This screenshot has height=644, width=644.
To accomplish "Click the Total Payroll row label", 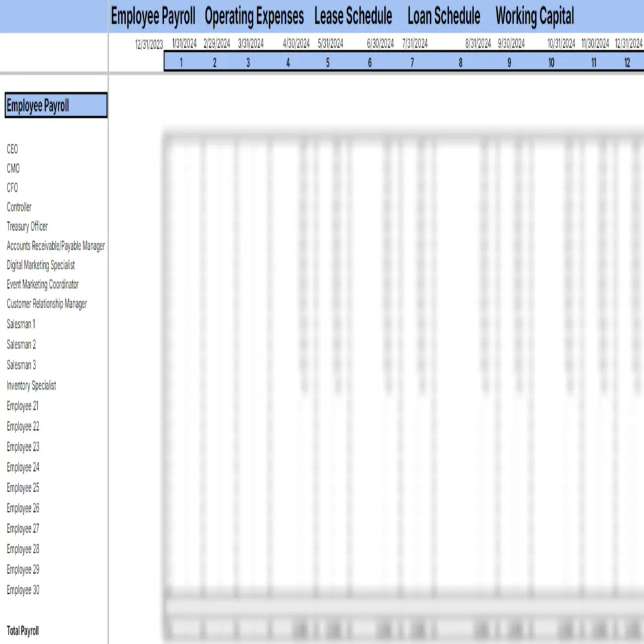I will coord(23,631).
